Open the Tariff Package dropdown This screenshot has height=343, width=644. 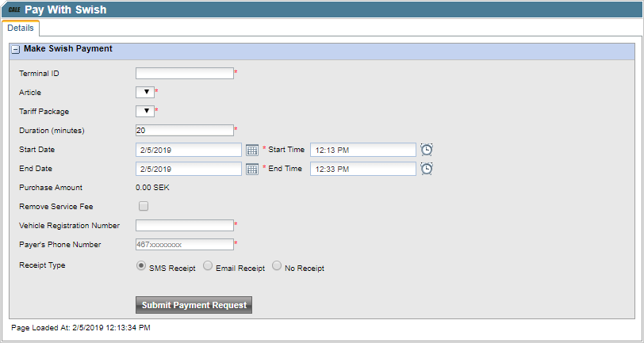[x=145, y=111]
